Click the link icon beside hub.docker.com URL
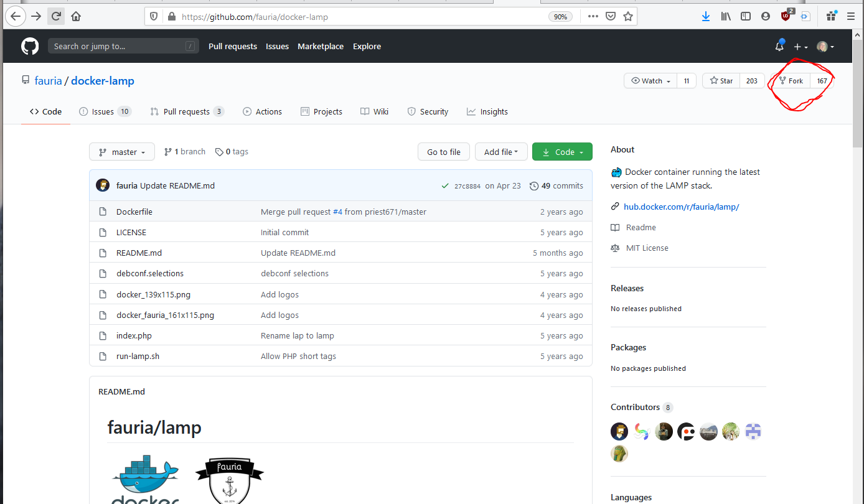 click(x=615, y=207)
